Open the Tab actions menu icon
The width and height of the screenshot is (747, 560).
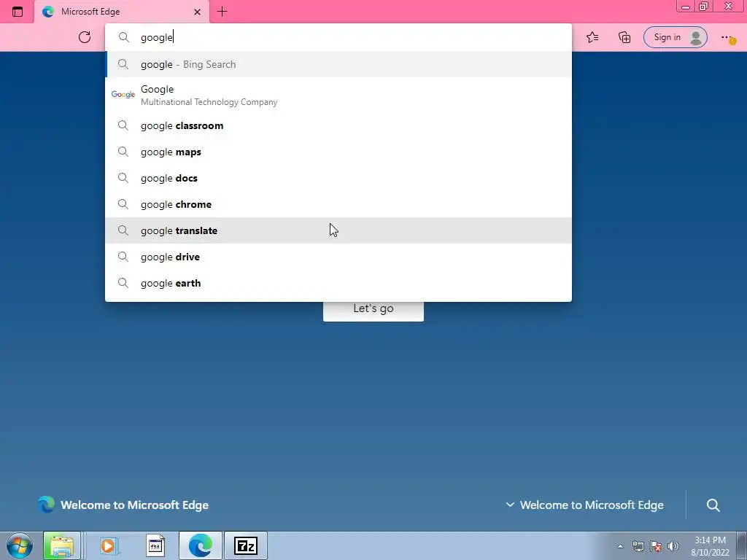18,12
